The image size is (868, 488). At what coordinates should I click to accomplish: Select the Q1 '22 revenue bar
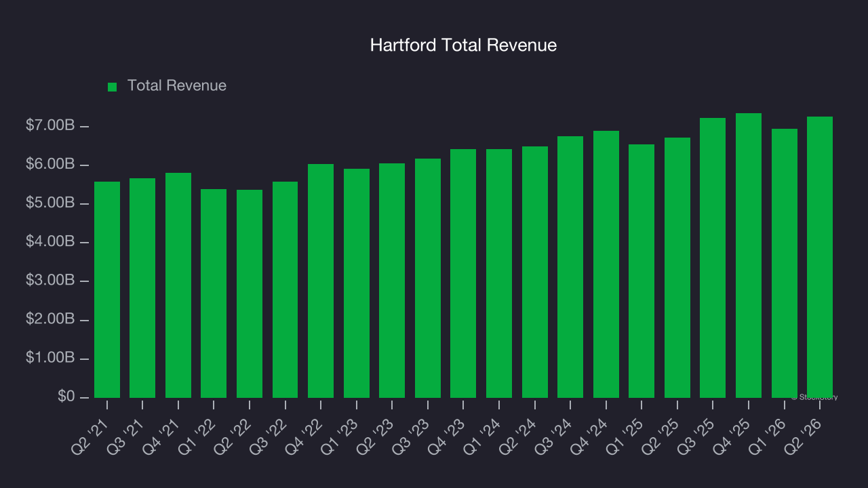pyautogui.click(x=214, y=293)
